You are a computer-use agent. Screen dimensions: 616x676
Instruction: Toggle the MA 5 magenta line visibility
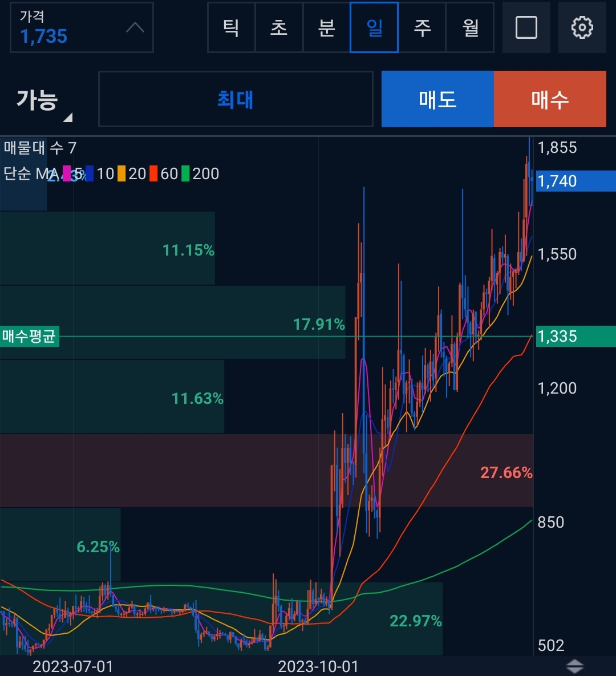pos(67,174)
